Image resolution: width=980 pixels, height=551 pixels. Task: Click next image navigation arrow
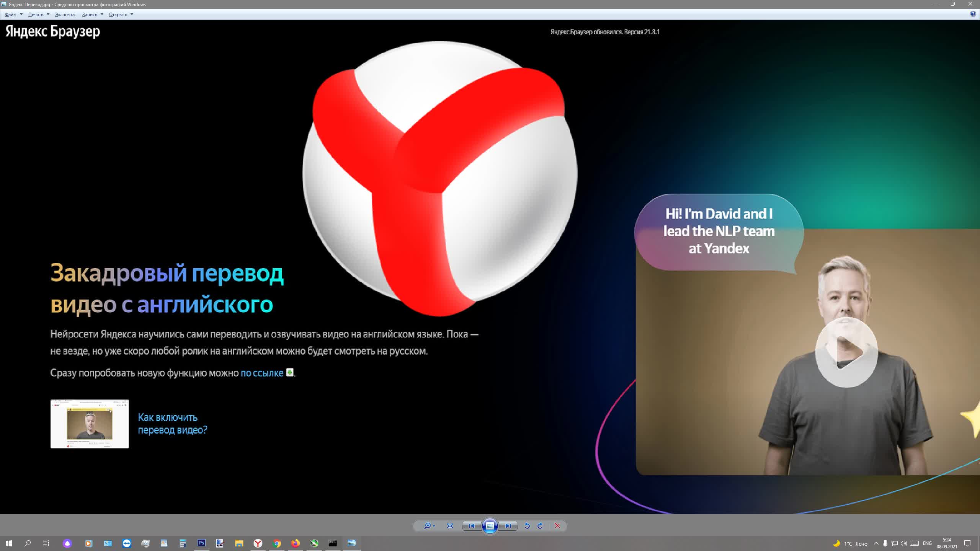pyautogui.click(x=510, y=525)
